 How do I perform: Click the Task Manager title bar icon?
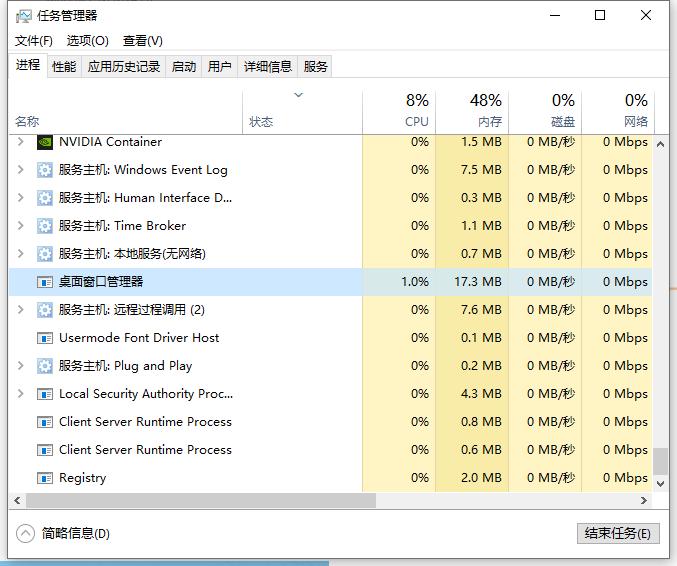[x=24, y=16]
